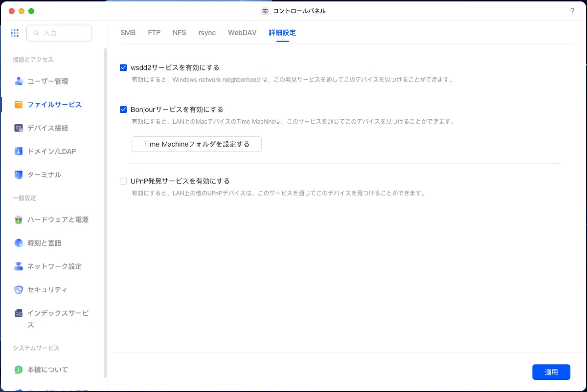Click the control panel title icon
Screen dimensions: 587x392
(265, 11)
